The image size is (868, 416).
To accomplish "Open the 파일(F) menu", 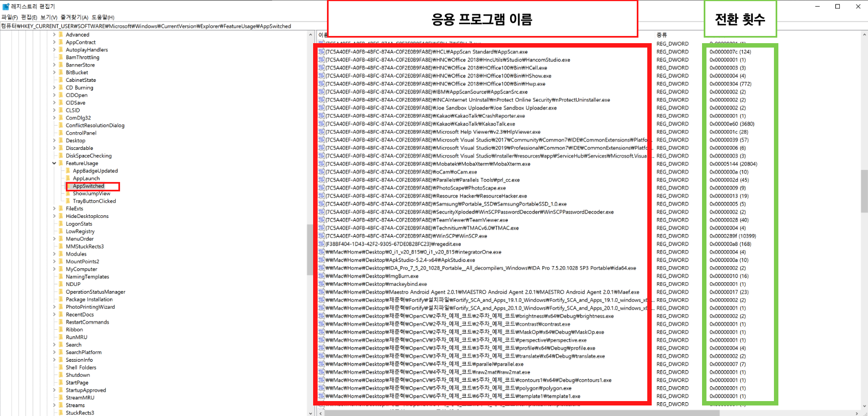I will 9,18.
